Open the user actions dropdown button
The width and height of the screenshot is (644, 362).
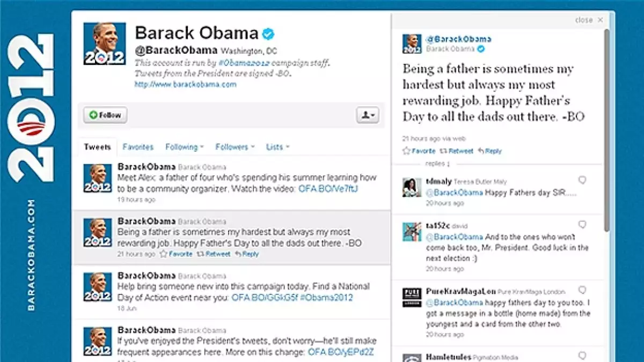click(x=368, y=115)
